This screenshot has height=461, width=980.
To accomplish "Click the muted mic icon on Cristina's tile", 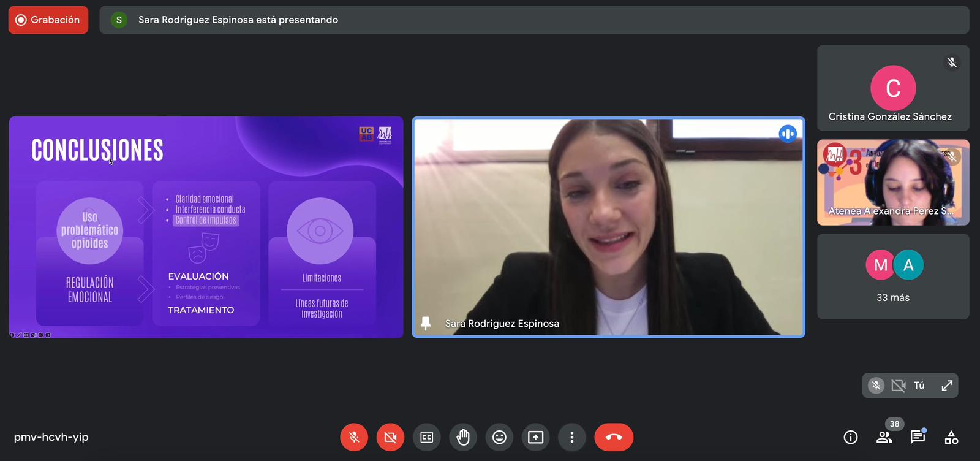I will pos(952,63).
